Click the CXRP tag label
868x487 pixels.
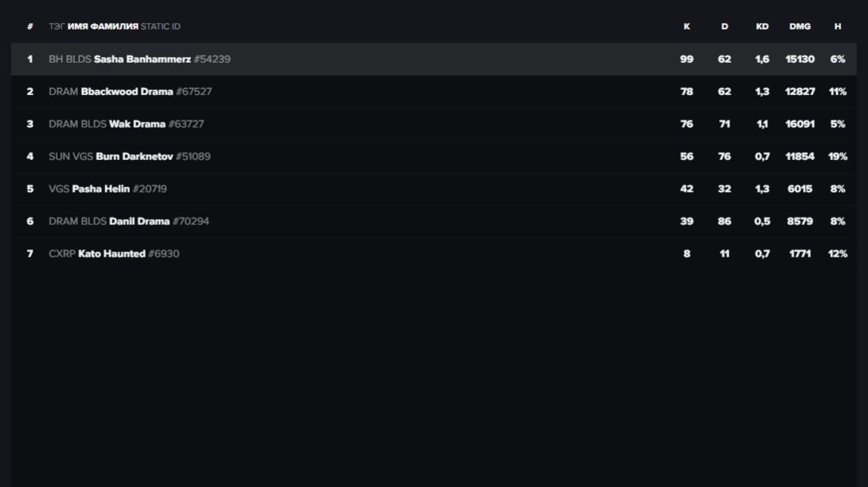click(x=62, y=254)
